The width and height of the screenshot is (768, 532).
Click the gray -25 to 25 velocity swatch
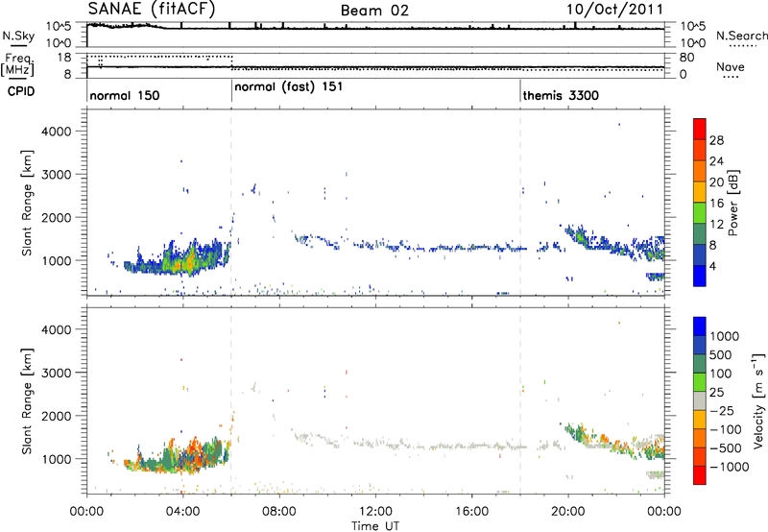pos(700,400)
